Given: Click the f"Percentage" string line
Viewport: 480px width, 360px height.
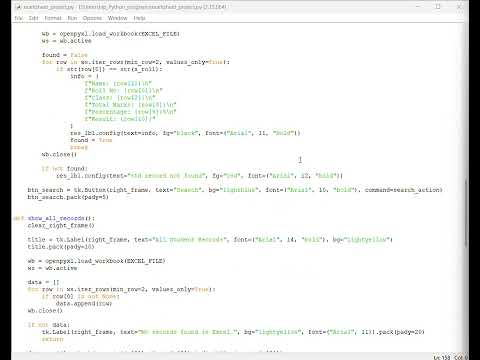Looking at the screenshot, I should point(130,112).
